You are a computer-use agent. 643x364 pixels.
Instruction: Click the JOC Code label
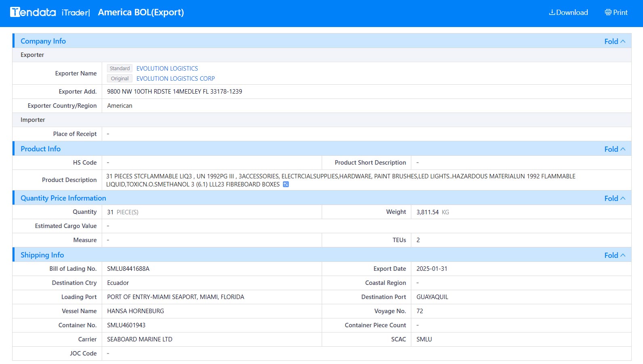click(83, 354)
